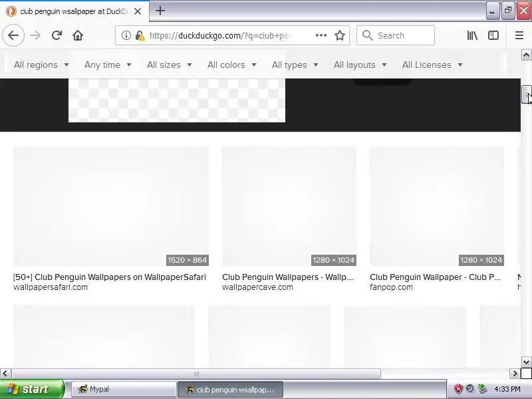Click the red shield tray icon

click(458, 389)
